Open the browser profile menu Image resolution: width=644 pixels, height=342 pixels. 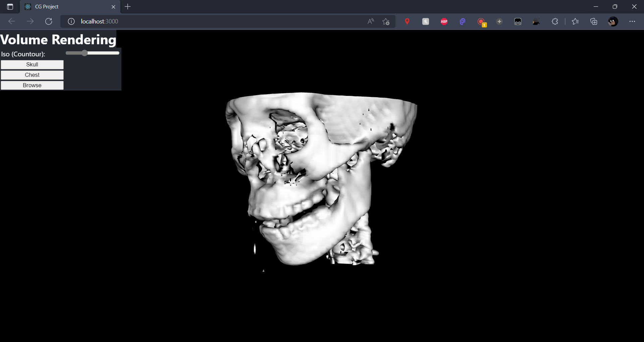(x=613, y=21)
